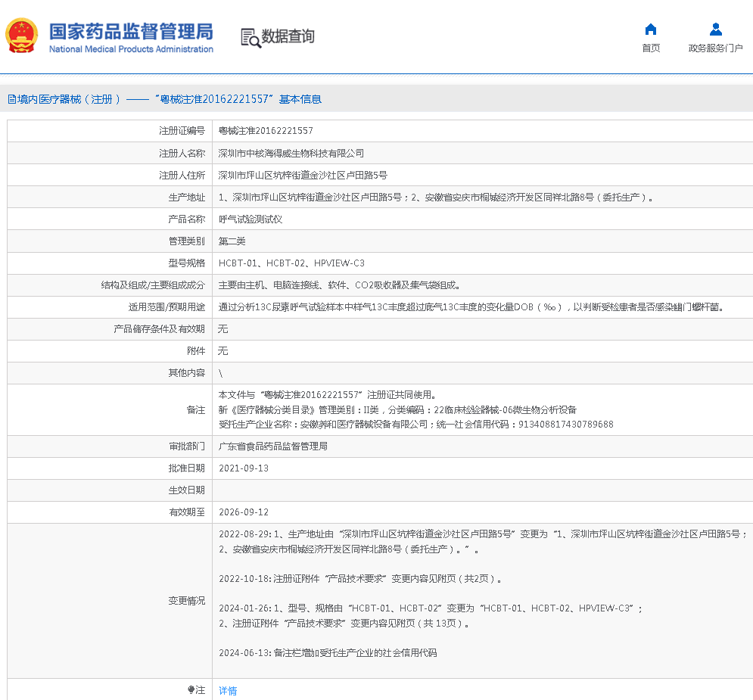Click the approval date 2021-09-13
Image resolution: width=753 pixels, height=700 pixels.
click(244, 468)
